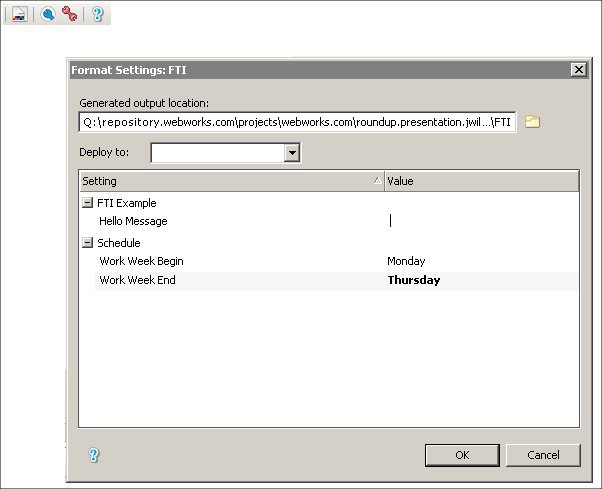This screenshot has width=602, height=489.
Task: Click the red wrench toolbar icon
Action: (69, 14)
